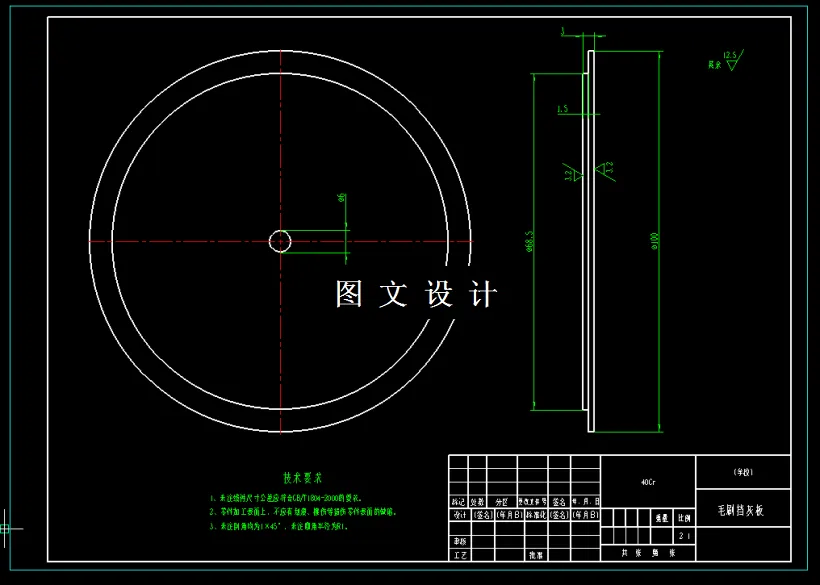
Task: Select the small center hole circle
Action: [280, 242]
